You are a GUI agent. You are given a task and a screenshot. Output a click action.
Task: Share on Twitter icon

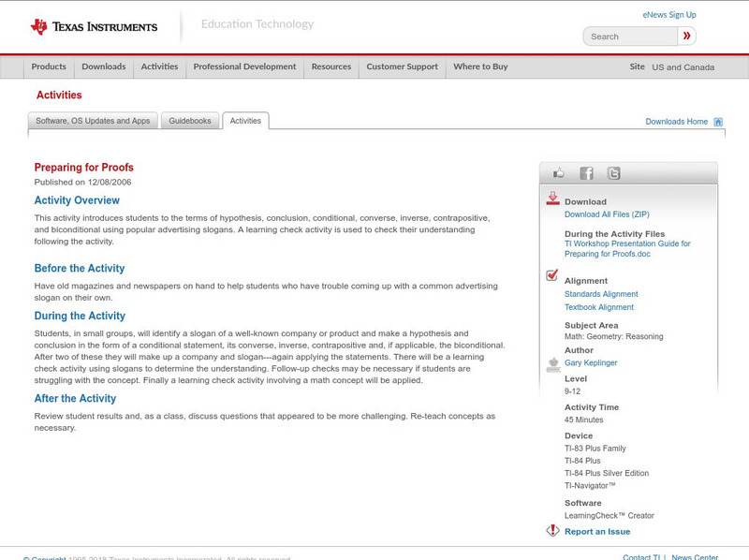pos(613,173)
